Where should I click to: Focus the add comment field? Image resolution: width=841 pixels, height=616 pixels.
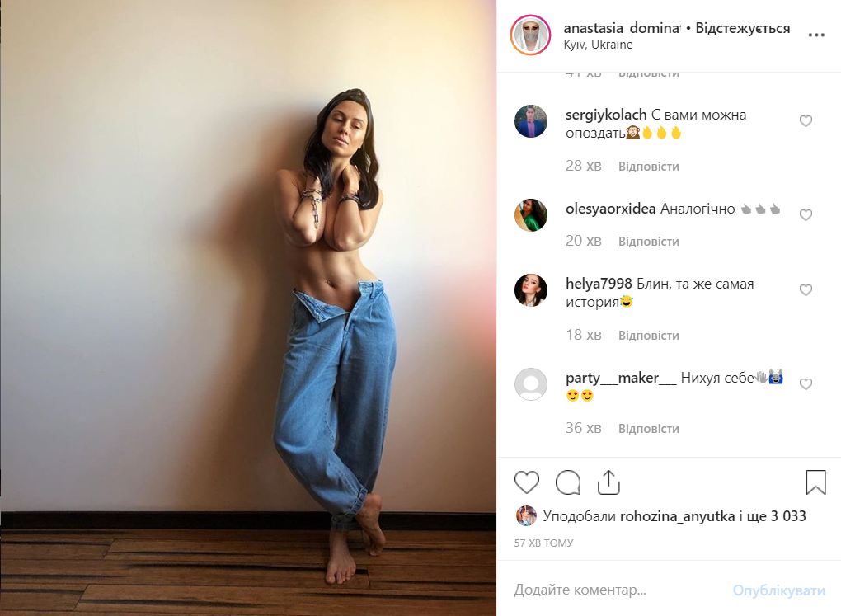pos(617,590)
